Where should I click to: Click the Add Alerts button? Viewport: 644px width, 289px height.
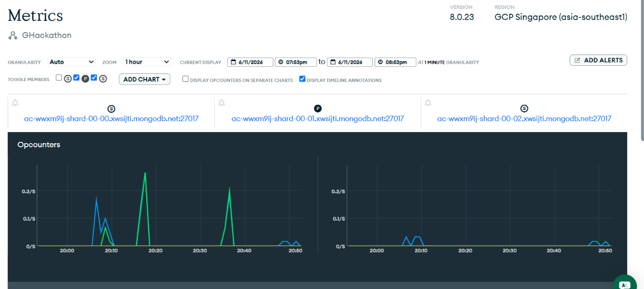(598, 60)
